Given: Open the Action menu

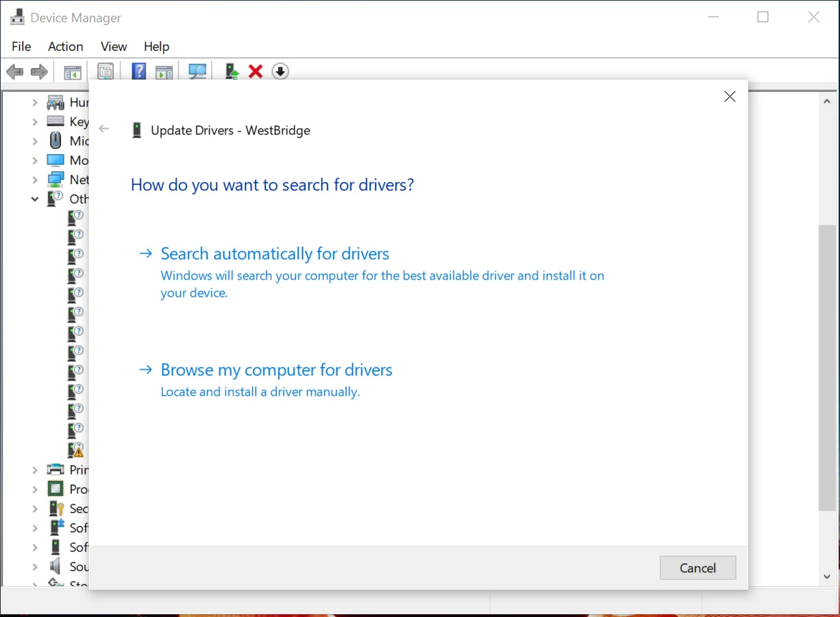Looking at the screenshot, I should [65, 47].
